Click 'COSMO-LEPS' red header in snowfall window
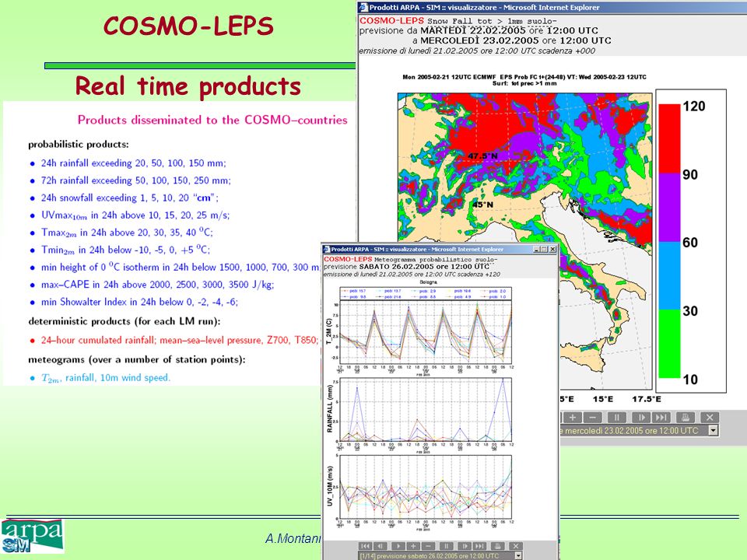This screenshot has width=747, height=560. point(391,21)
